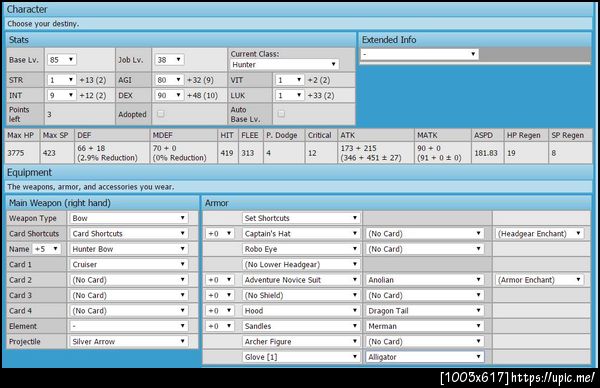This screenshot has width=600, height=388.
Task: Open the Base Lv. 85 dropdown
Action: (61, 60)
